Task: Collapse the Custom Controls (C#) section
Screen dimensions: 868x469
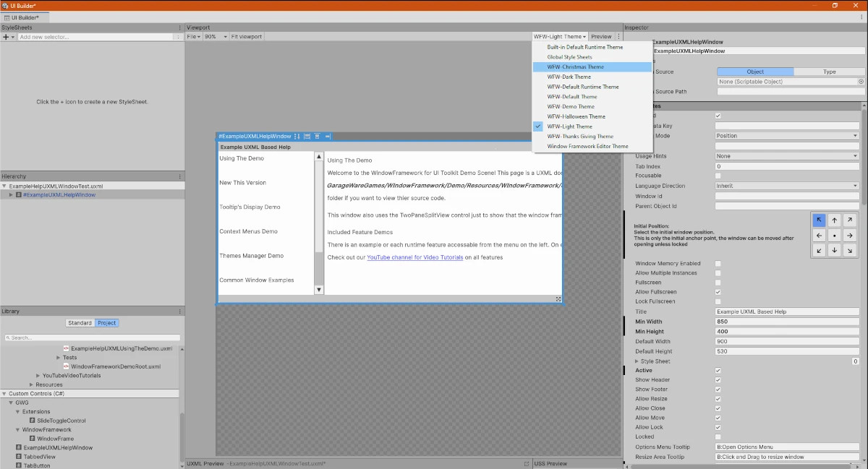Action: point(4,394)
